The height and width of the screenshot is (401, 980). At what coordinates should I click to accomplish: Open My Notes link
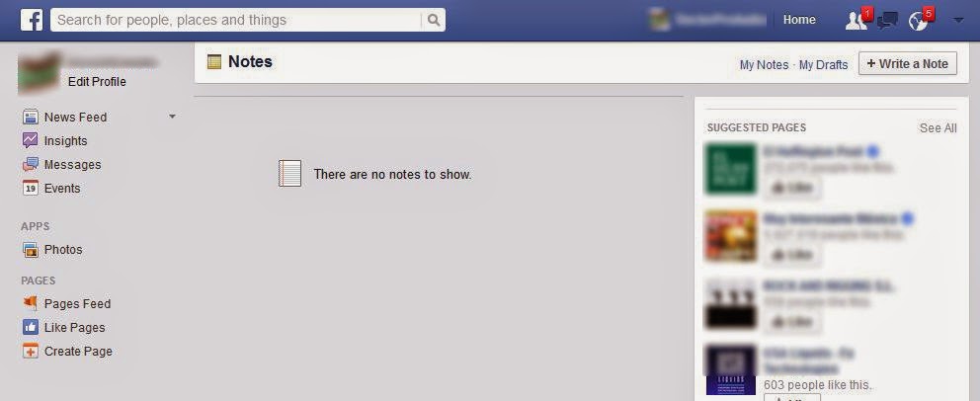[x=764, y=64]
